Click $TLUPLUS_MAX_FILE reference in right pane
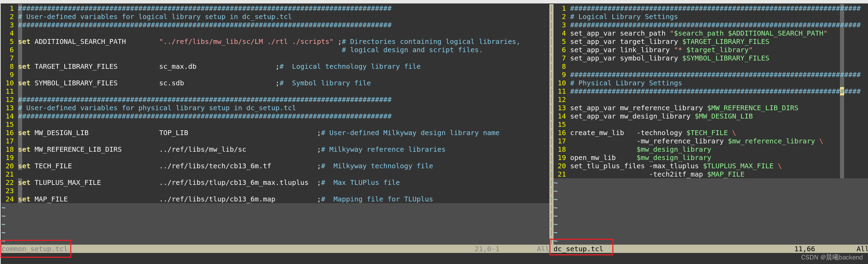Viewport: 868px width, 264px height. click(738, 166)
